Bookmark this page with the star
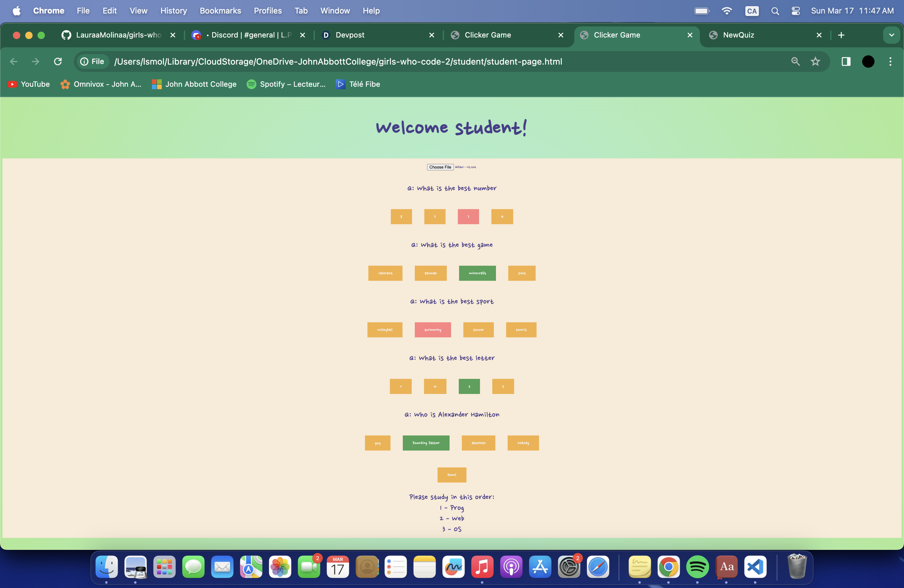The width and height of the screenshot is (904, 588). point(815,62)
